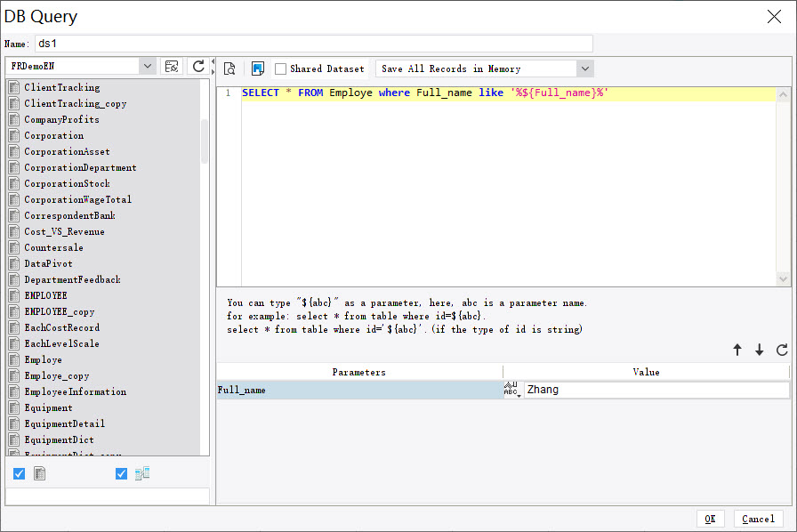Select the Cost_VS_Revenue table
This screenshot has width=797, height=532.
coord(64,231)
